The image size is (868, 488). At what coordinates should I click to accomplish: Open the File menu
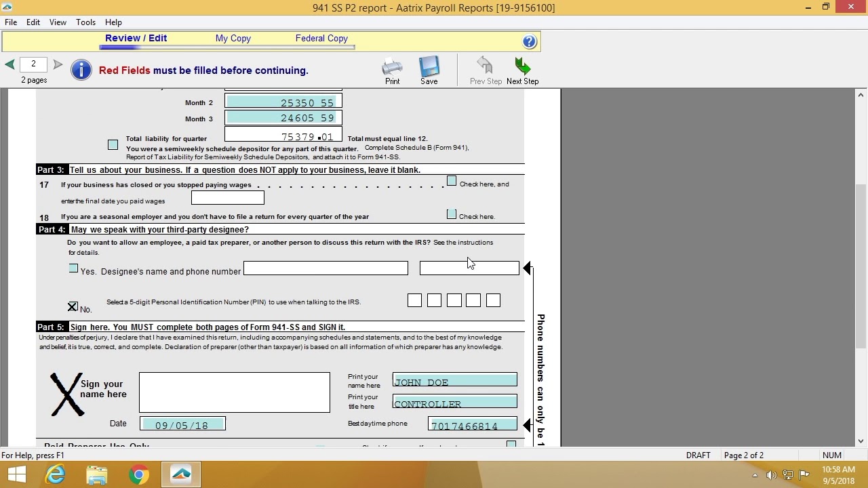click(11, 22)
